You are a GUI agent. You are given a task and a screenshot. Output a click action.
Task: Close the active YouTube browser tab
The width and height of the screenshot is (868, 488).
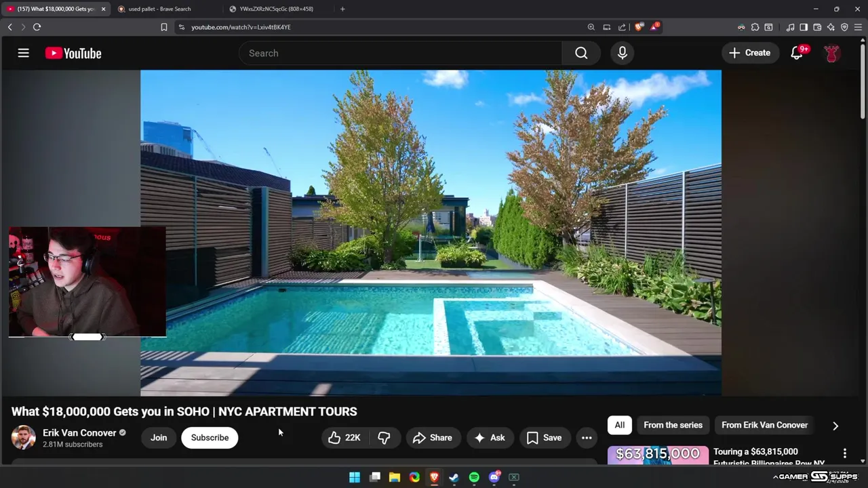(x=103, y=9)
